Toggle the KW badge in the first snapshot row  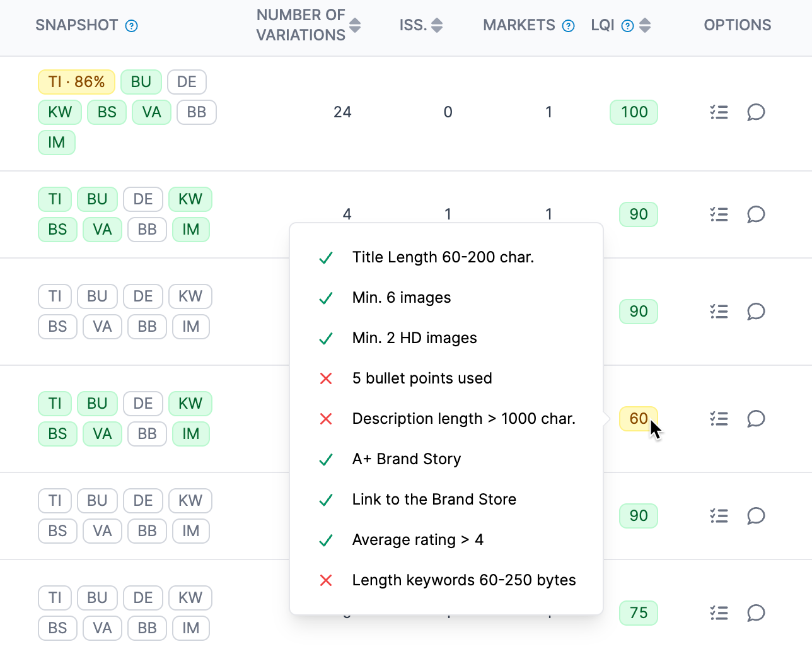tap(59, 112)
